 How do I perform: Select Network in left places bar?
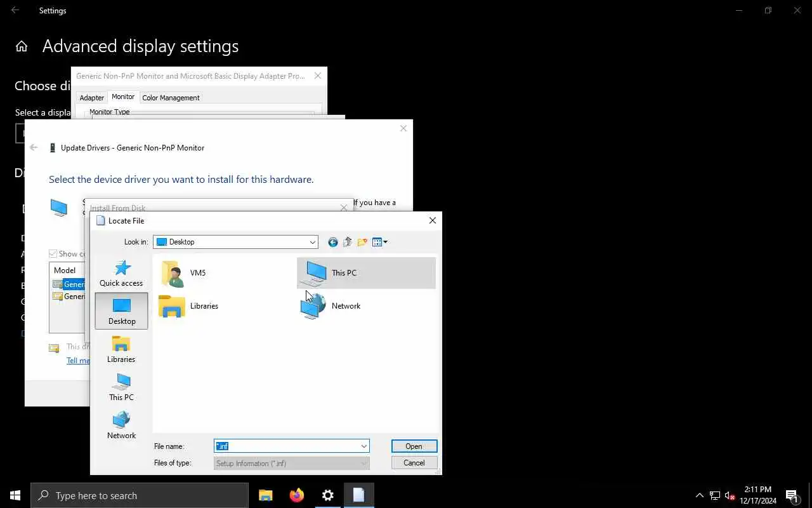click(x=121, y=425)
